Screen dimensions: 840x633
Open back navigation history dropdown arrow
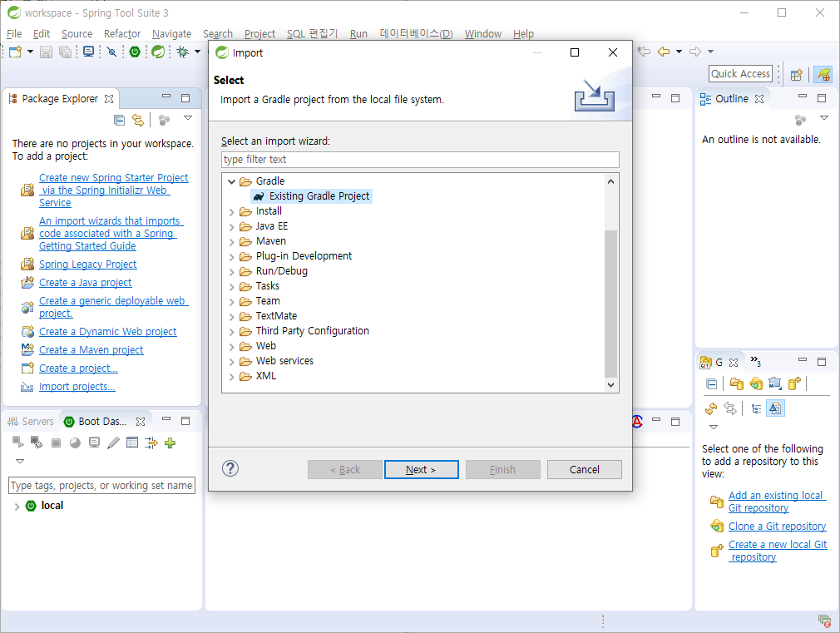tap(679, 52)
